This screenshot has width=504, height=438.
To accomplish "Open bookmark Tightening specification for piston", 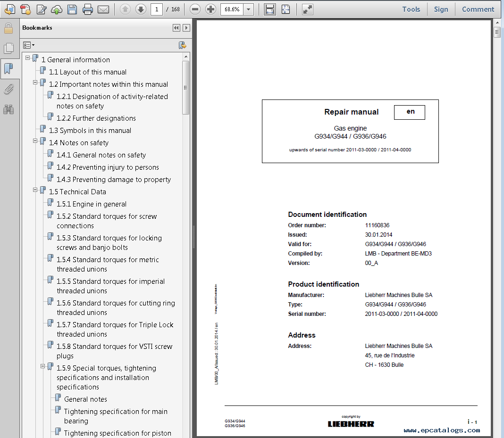I will (118, 433).
